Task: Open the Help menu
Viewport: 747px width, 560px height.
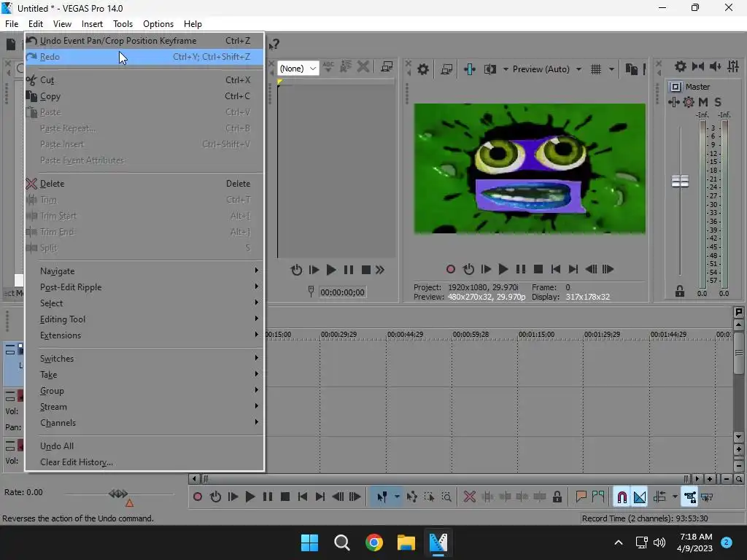Action: click(x=193, y=24)
